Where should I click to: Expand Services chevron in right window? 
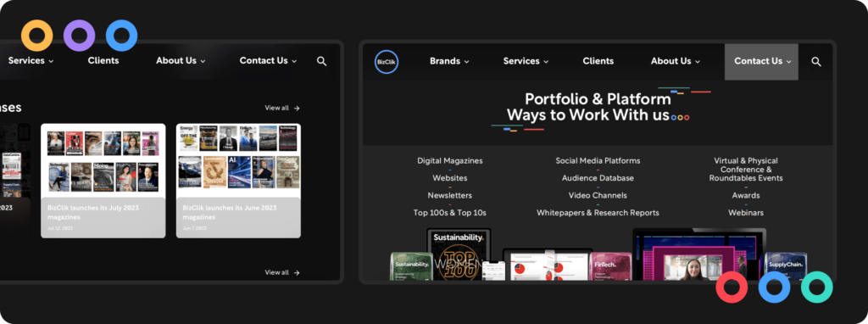tap(546, 61)
